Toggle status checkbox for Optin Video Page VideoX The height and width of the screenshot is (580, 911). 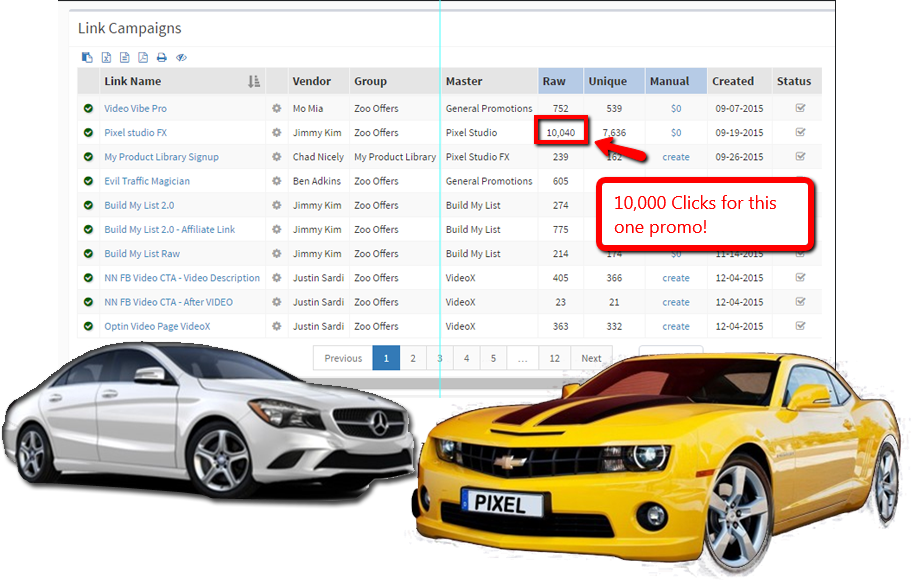pos(800,326)
